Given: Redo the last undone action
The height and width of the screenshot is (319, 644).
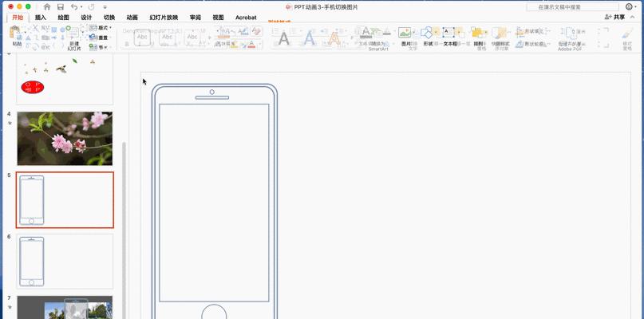Looking at the screenshot, I should click(91, 6).
